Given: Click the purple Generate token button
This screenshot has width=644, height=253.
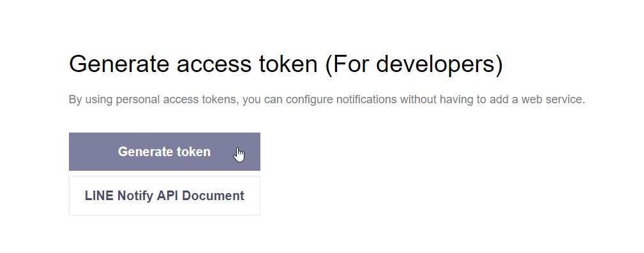Looking at the screenshot, I should 164,152.
